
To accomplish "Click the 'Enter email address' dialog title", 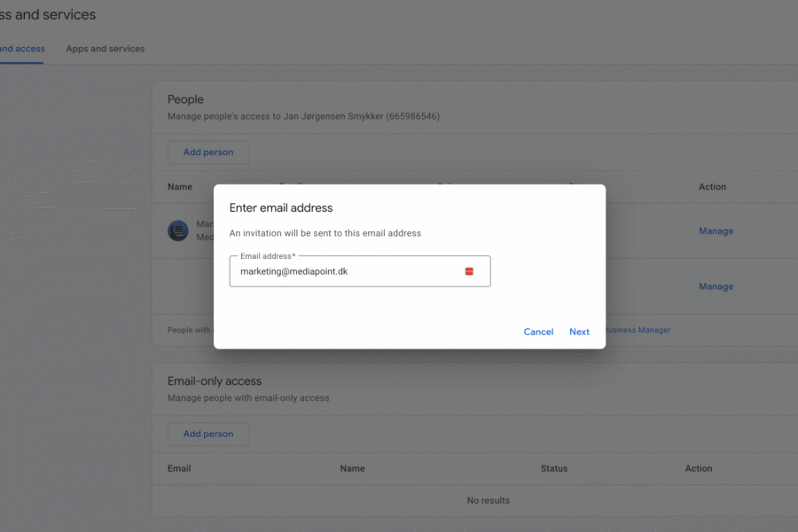I will (281, 207).
